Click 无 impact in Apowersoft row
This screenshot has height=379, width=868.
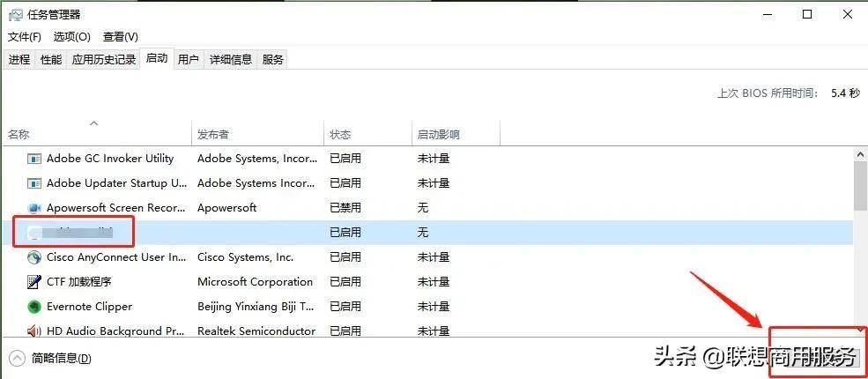[423, 208]
